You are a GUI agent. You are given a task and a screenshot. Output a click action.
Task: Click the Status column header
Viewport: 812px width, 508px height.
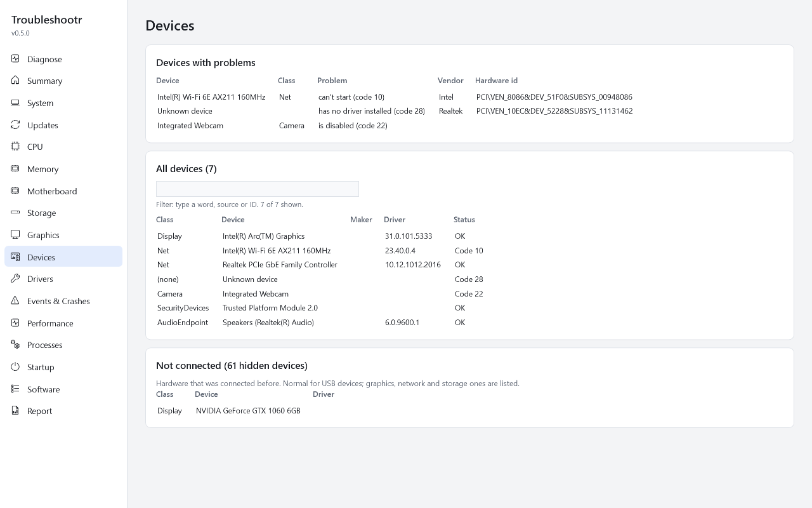(464, 220)
